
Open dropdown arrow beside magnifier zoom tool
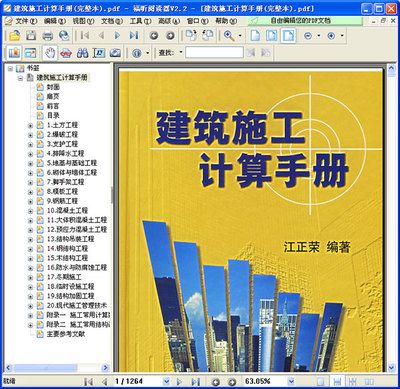coord(240,36)
